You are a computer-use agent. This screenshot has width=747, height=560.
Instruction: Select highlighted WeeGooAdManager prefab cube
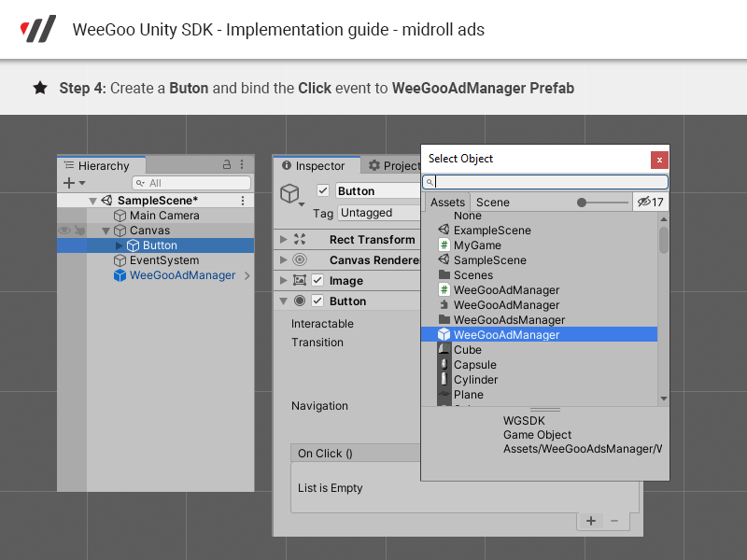click(x=540, y=335)
